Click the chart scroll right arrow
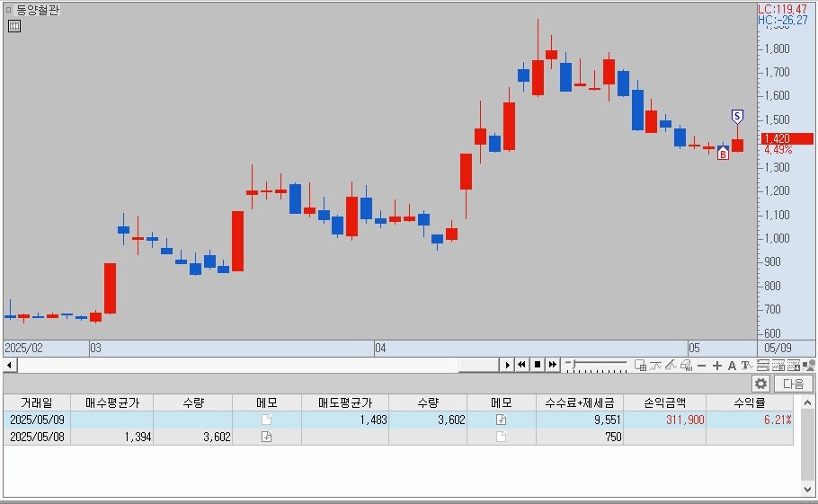This screenshot has height=504, width=818. tap(506, 366)
